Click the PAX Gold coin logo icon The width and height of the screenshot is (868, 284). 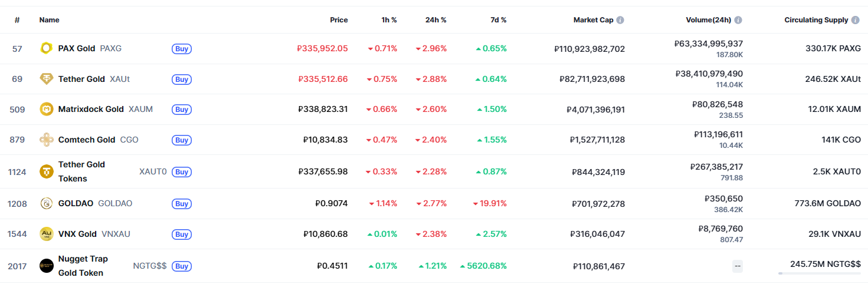[46, 48]
